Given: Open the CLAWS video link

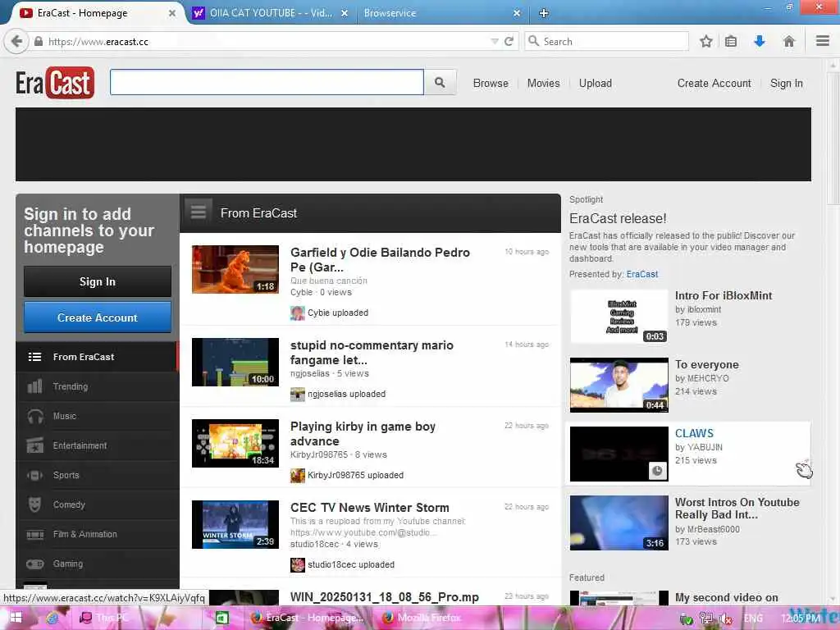Looking at the screenshot, I should pyautogui.click(x=694, y=433).
